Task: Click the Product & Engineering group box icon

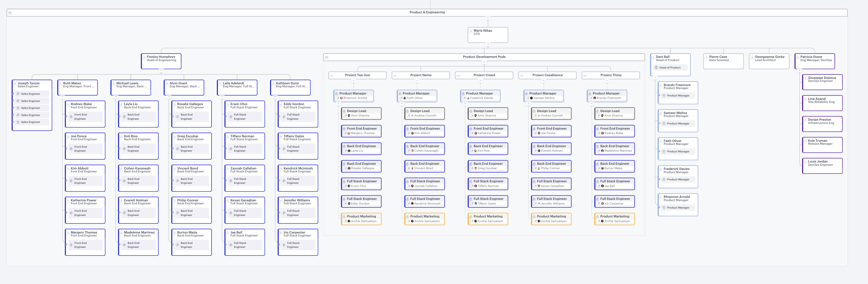Action: point(10,13)
